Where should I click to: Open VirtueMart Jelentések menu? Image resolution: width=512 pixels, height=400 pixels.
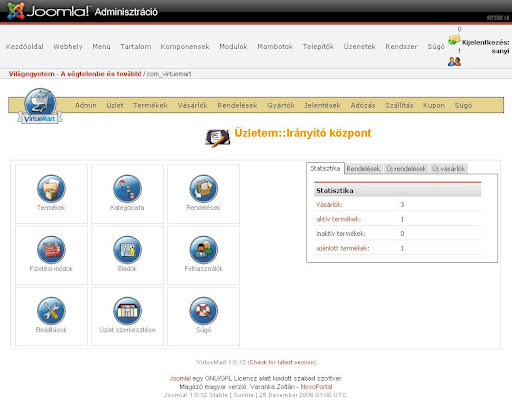pyautogui.click(x=322, y=105)
